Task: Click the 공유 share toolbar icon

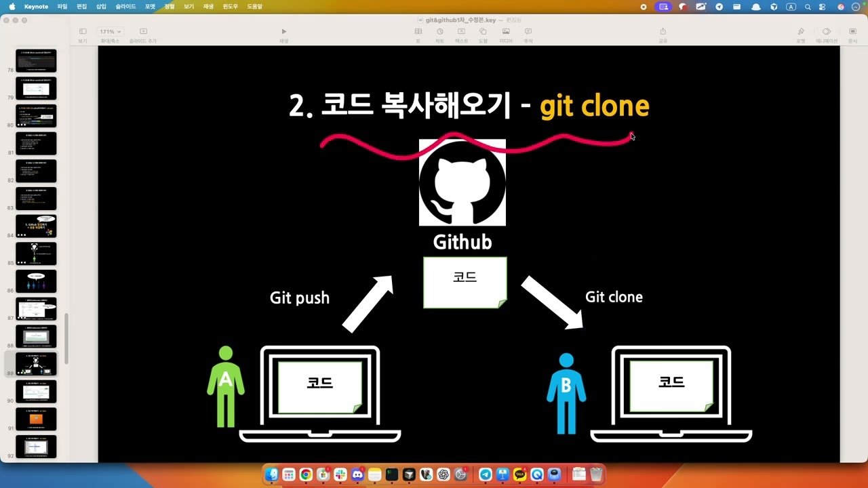Action: pyautogui.click(x=663, y=32)
